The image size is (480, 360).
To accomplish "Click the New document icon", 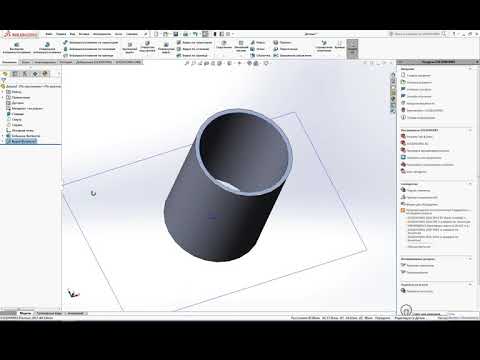I will click(x=156, y=34).
